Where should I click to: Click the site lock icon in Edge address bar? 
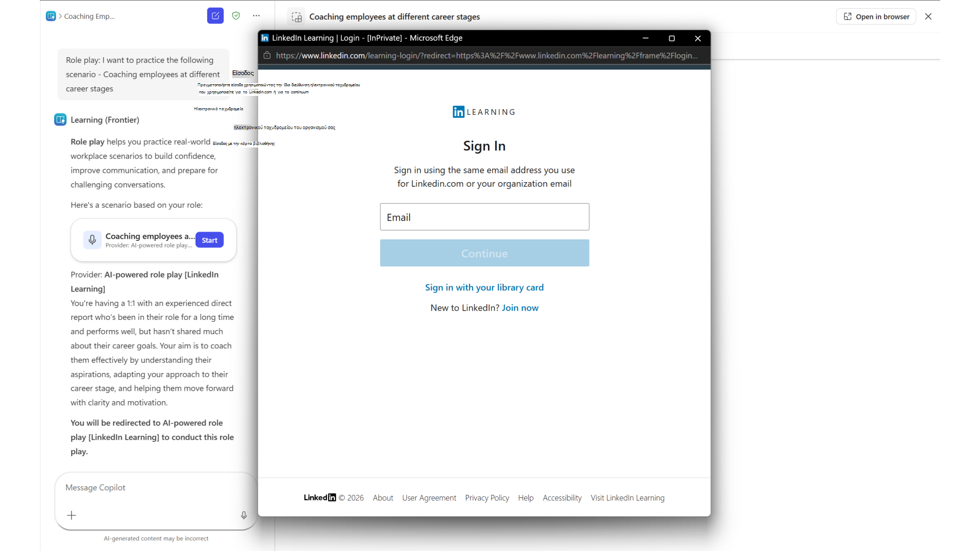point(267,55)
